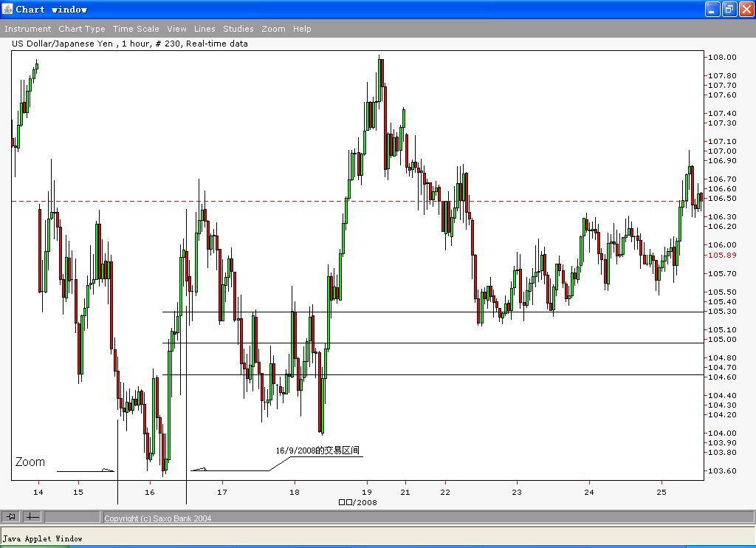Click the Java icon in the title bar
Image resolution: width=756 pixels, height=548 pixels.
point(7,9)
